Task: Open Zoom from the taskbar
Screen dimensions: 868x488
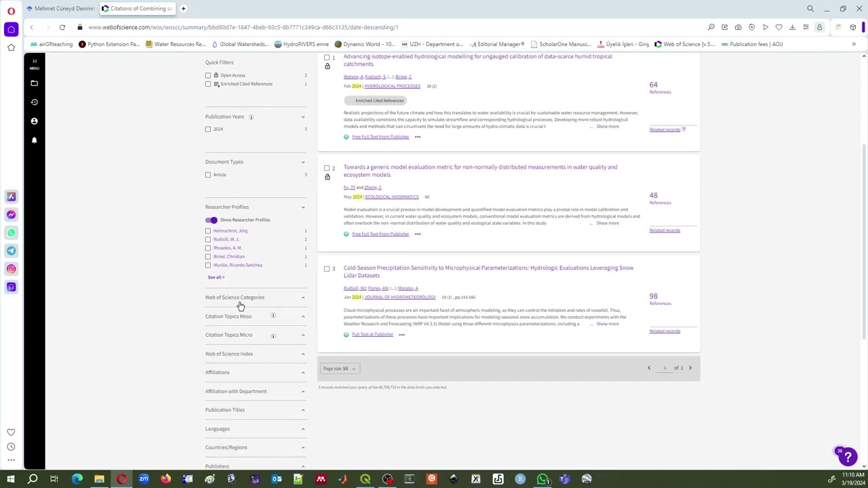Action: coord(144,479)
